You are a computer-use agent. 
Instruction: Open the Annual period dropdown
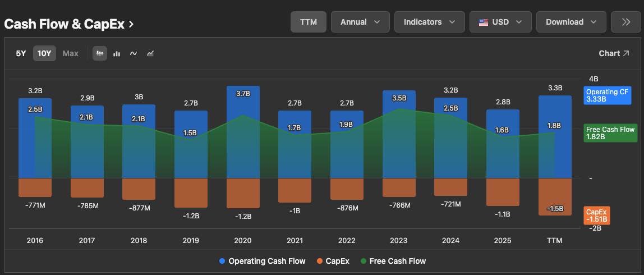tap(360, 22)
